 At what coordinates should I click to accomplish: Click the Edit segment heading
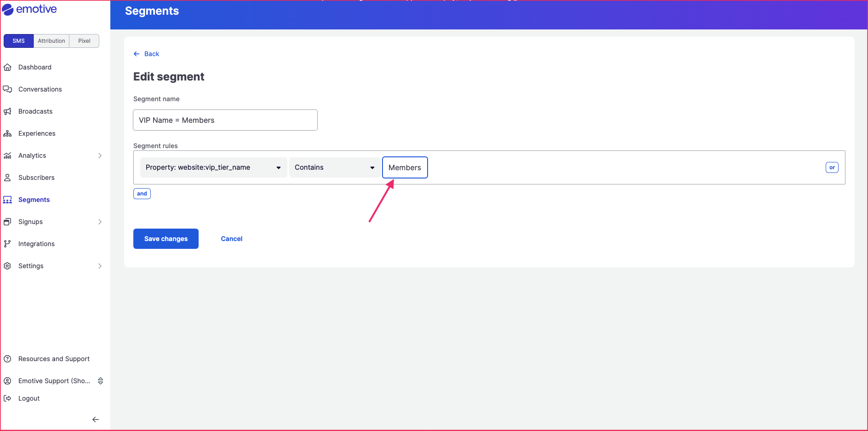pos(169,77)
